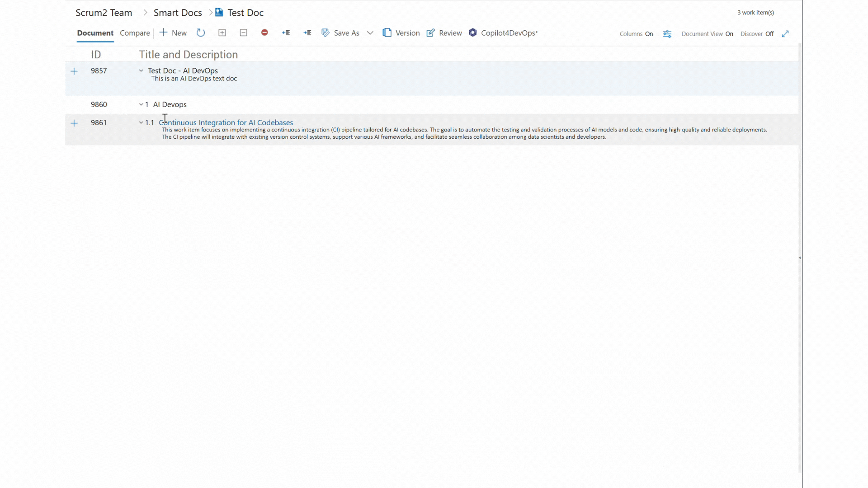Collapse item 1.1 Continuous Integration

click(x=141, y=122)
